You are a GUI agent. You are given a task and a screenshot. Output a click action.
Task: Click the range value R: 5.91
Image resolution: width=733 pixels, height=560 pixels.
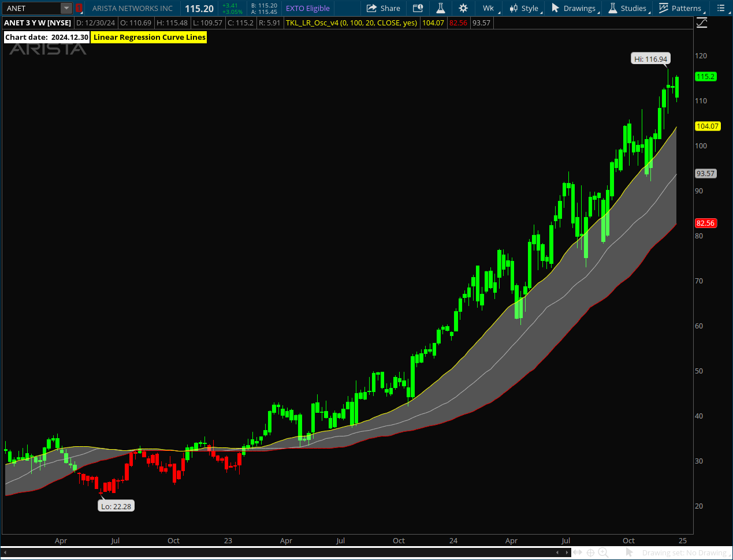click(270, 23)
